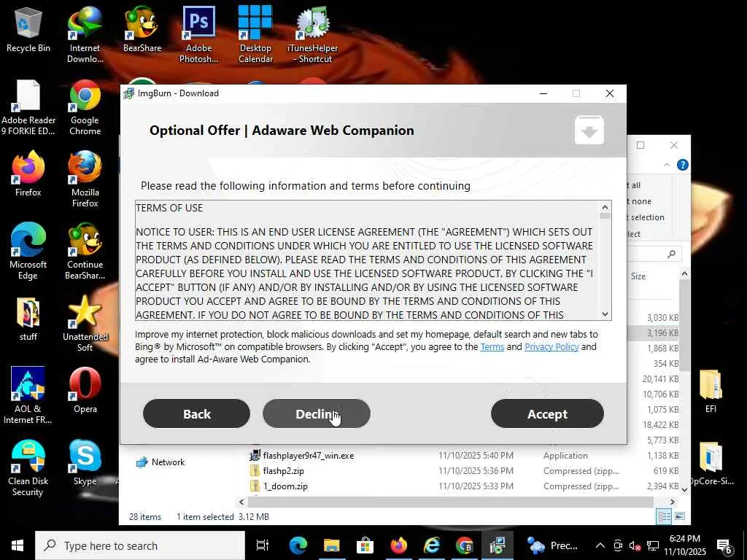Click Explorer vertical scrollbar down arrow

pos(684,489)
